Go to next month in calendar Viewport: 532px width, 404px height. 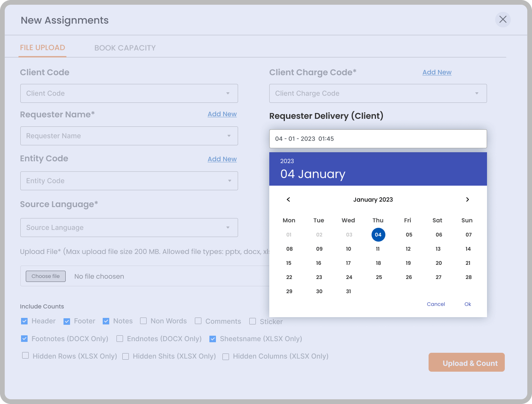pyautogui.click(x=467, y=199)
